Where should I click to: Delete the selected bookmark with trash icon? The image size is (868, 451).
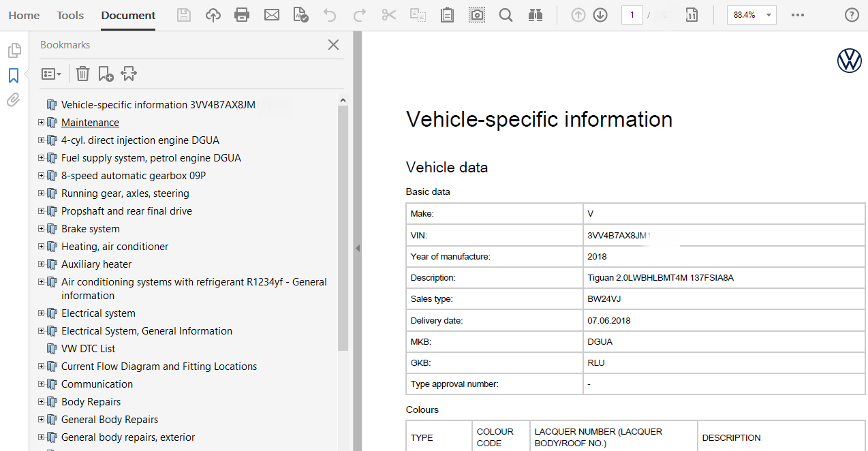[82, 74]
